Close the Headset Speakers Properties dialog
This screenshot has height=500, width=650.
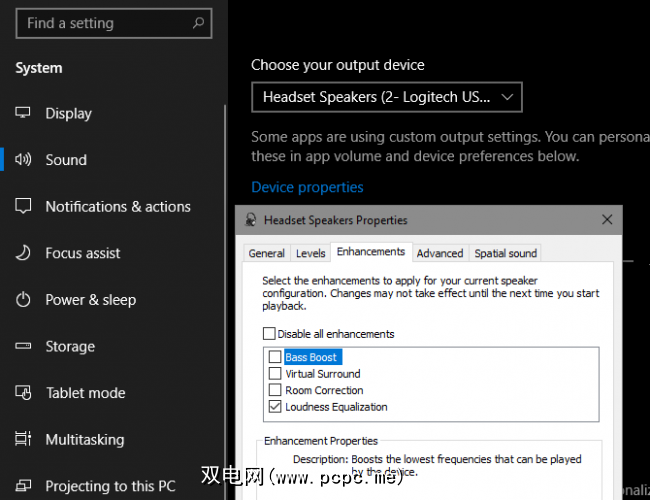click(607, 220)
